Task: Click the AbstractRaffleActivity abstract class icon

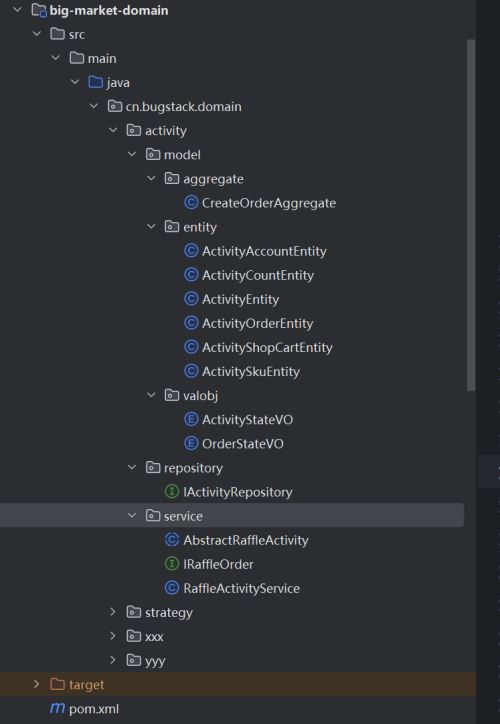Action: pyautogui.click(x=172, y=540)
